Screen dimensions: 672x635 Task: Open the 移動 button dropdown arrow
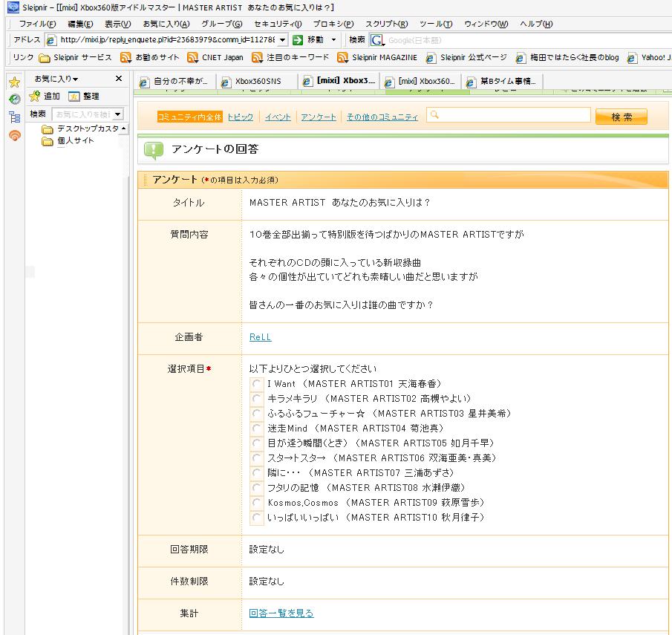[x=333, y=40]
